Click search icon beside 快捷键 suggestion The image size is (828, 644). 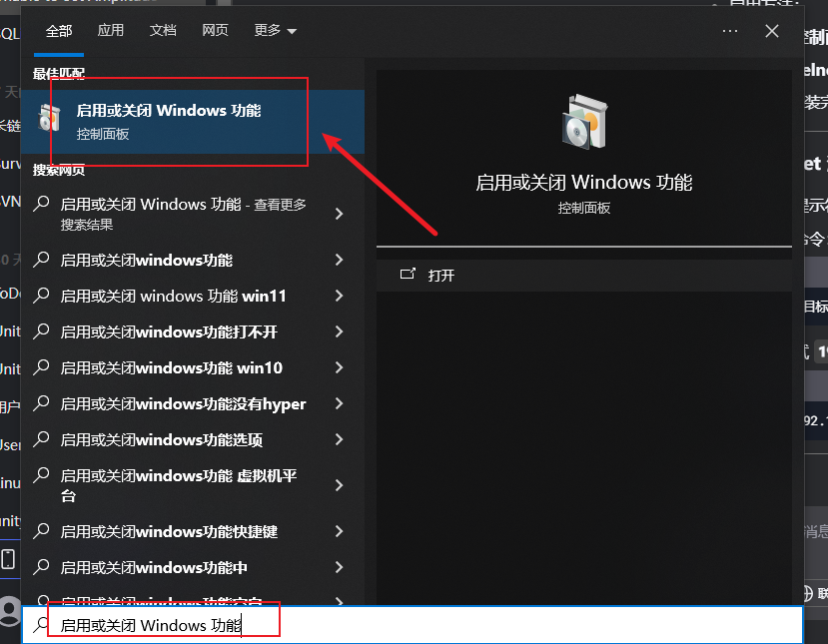[41, 531]
